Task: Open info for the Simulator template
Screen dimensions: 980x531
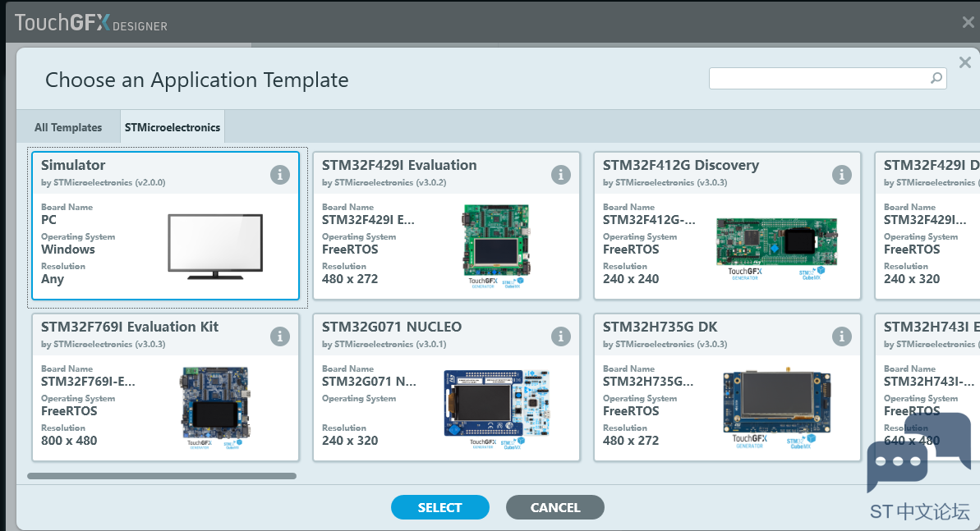Action: coord(280,175)
